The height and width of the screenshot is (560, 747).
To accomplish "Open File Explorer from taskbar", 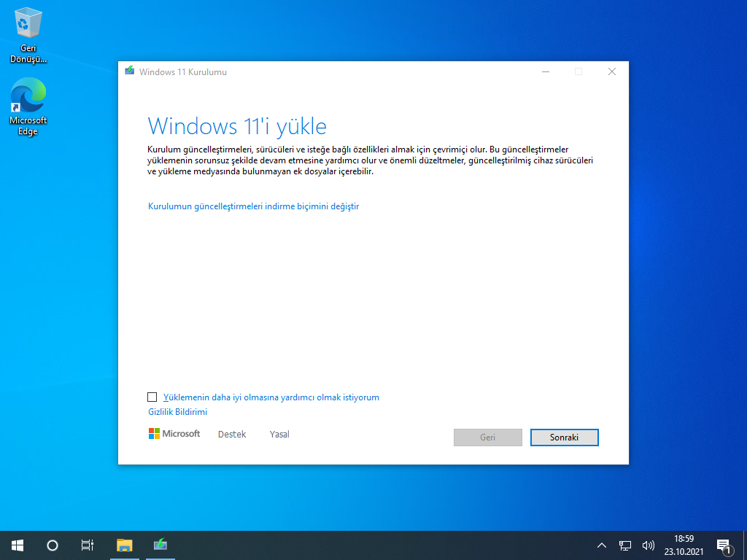I will (x=124, y=545).
